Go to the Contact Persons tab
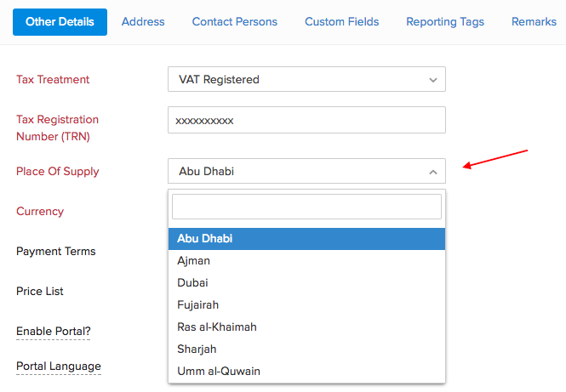This screenshot has width=566, height=392. click(x=235, y=22)
